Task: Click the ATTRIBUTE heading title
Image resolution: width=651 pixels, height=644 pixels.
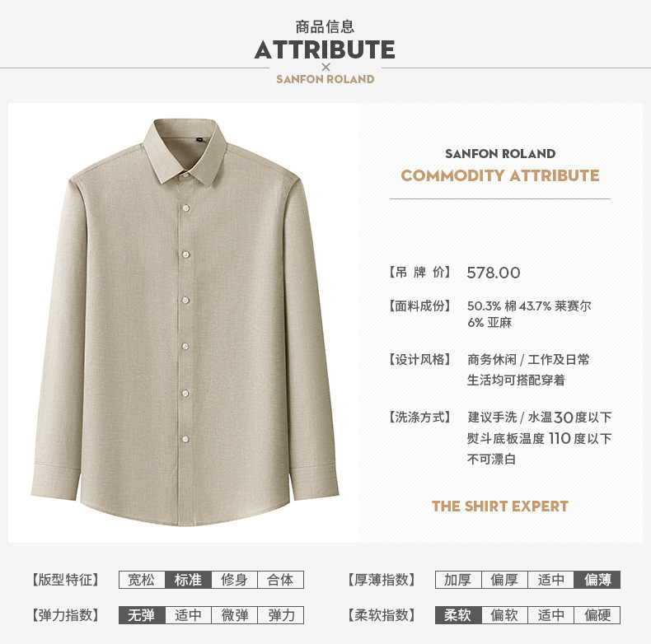Action: (325, 49)
